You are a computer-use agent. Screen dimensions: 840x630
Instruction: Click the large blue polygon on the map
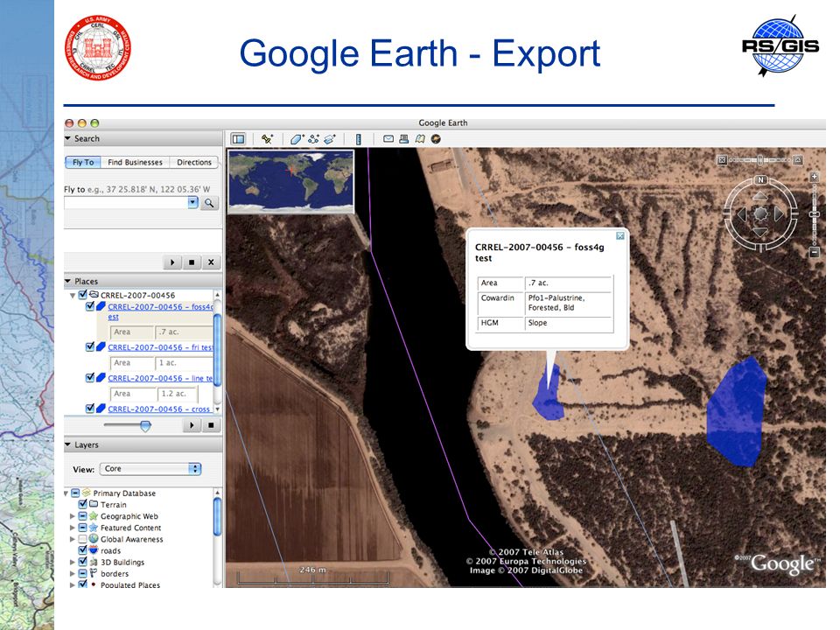pyautogui.click(x=737, y=412)
